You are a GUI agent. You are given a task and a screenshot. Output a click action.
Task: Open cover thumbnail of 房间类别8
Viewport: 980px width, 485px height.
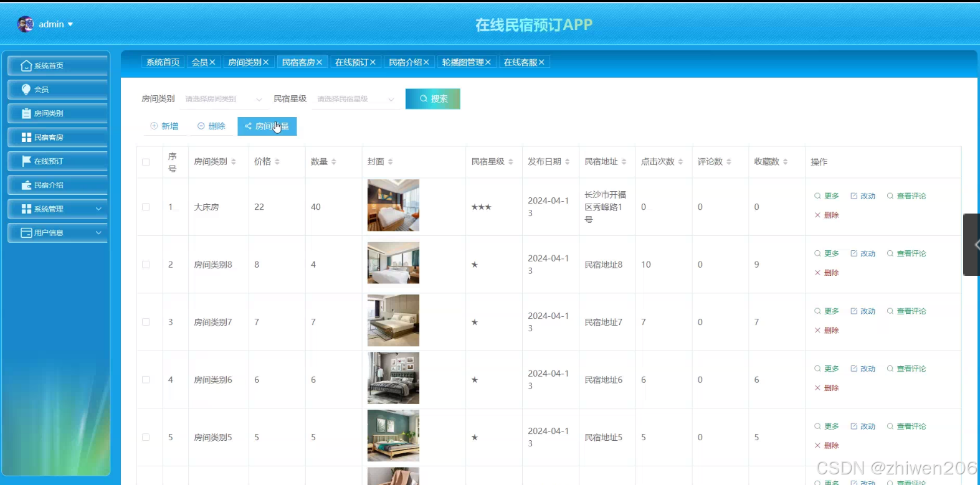[393, 263]
